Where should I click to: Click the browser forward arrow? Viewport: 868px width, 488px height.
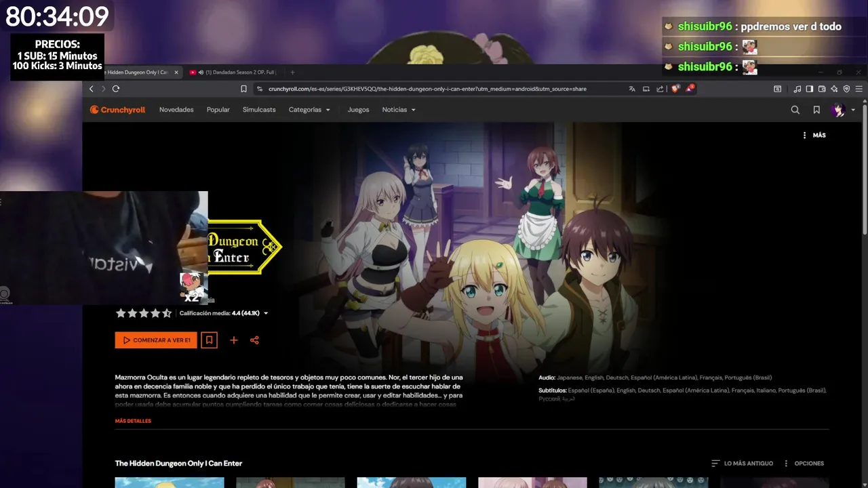point(104,89)
